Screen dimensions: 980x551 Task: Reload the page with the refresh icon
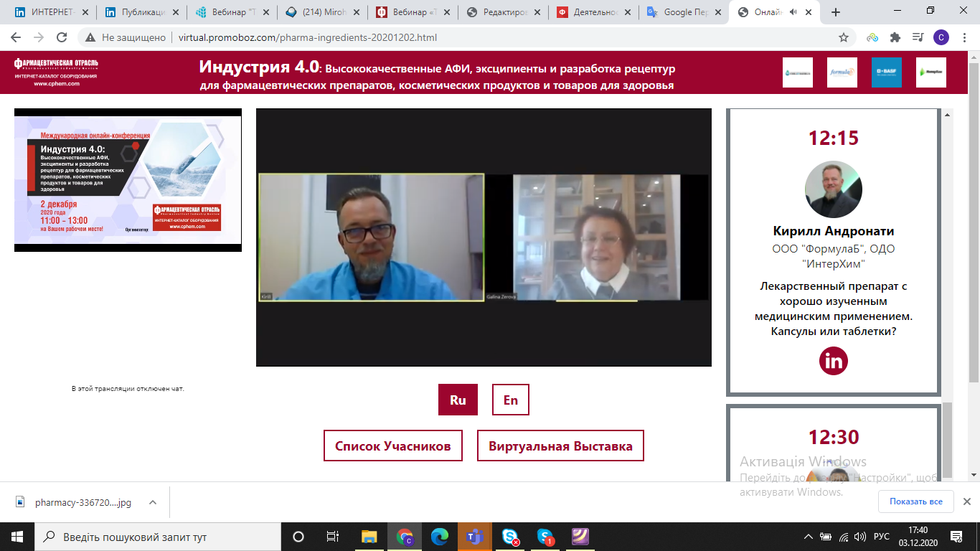[x=62, y=37]
